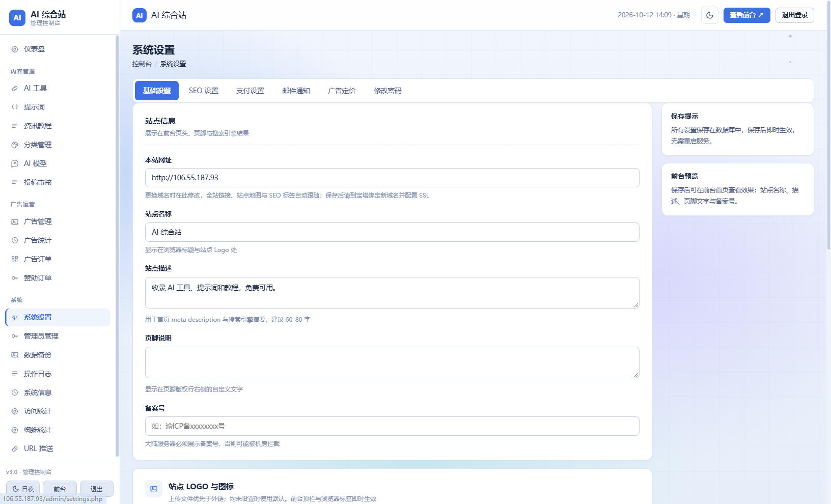Click the 站点信息 section heading
831x504 pixels.
[160, 121]
